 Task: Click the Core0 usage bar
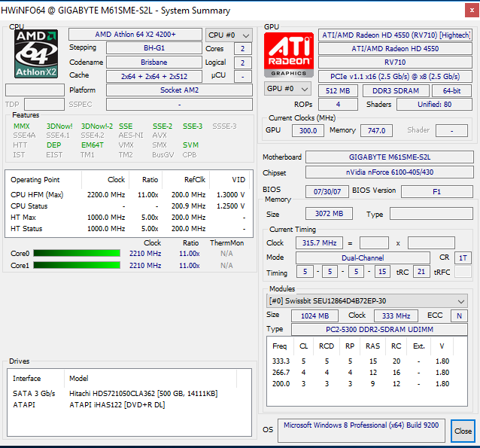pos(77,253)
